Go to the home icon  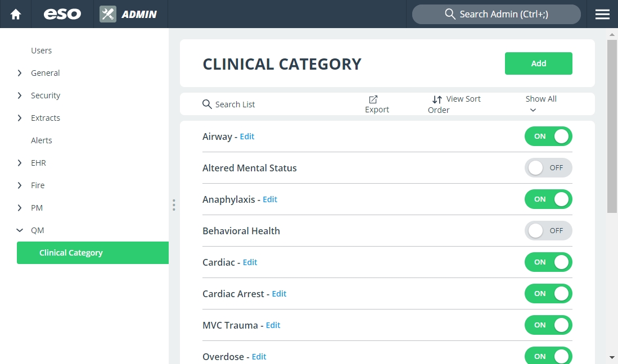pos(16,15)
